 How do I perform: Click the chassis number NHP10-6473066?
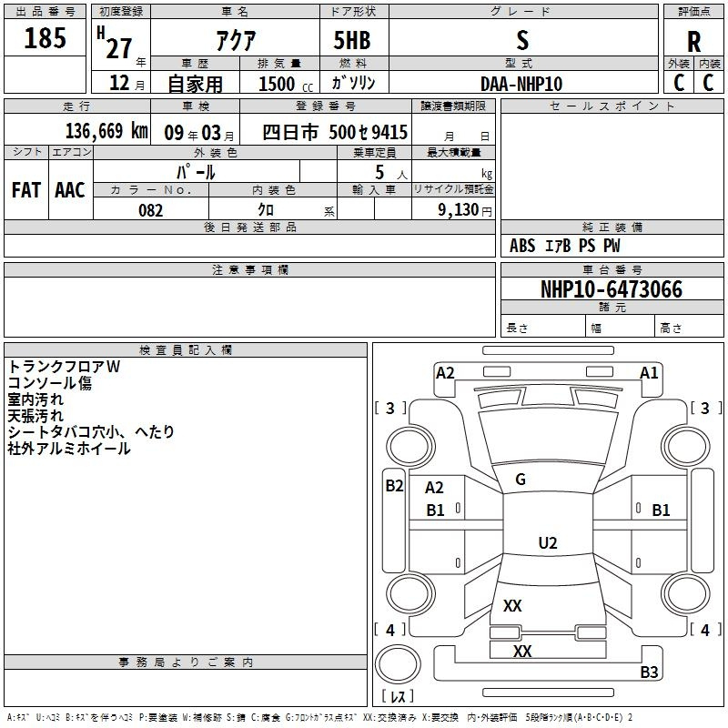pos(611,289)
